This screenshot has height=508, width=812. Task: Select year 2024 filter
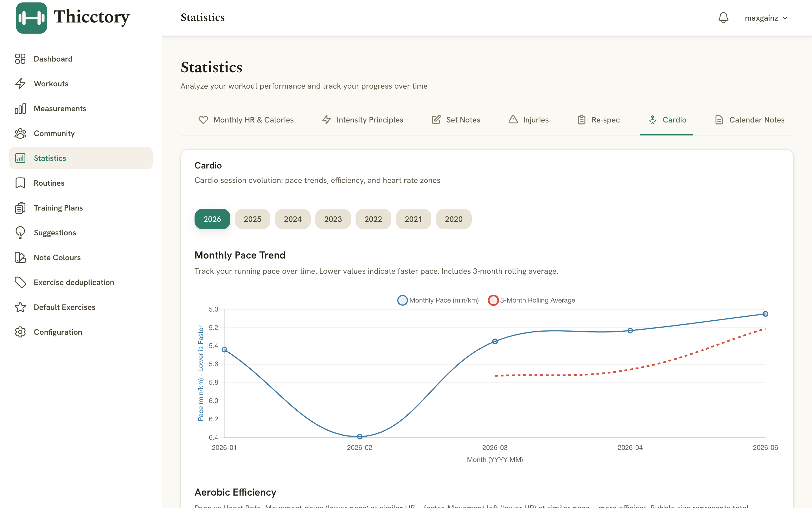(x=293, y=219)
